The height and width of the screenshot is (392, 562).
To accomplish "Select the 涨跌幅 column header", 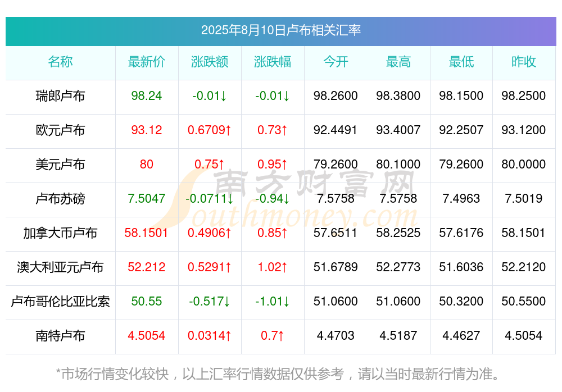I will 273,62.
